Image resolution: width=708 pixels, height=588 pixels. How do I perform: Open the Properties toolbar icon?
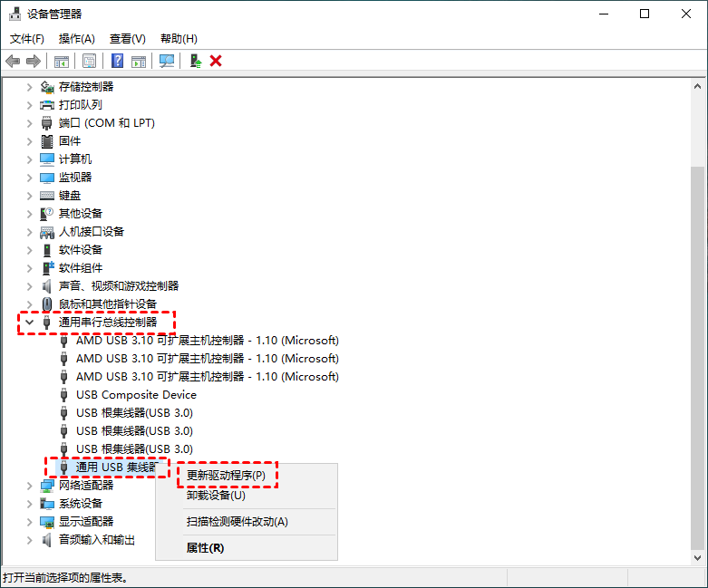click(x=90, y=61)
